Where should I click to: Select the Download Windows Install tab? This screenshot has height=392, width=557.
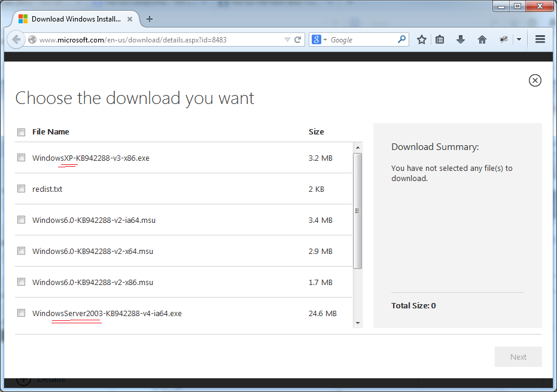click(x=75, y=19)
